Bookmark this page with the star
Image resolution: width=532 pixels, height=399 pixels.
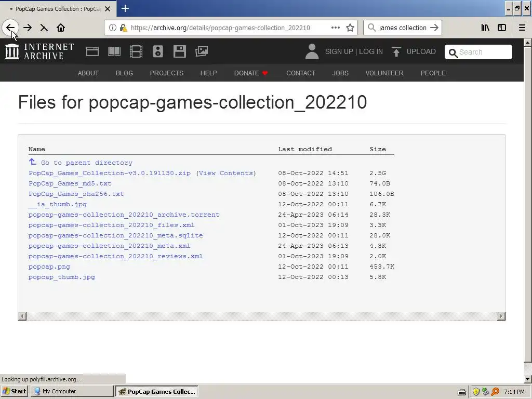[350, 28]
